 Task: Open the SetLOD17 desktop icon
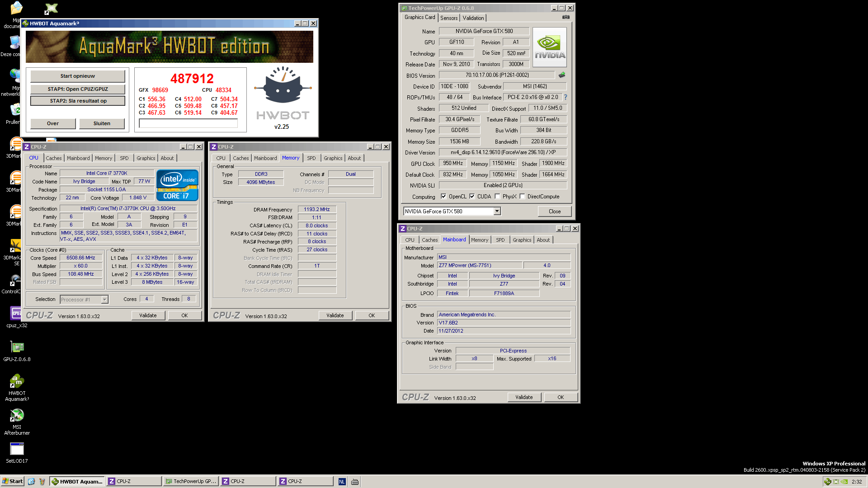(17, 449)
